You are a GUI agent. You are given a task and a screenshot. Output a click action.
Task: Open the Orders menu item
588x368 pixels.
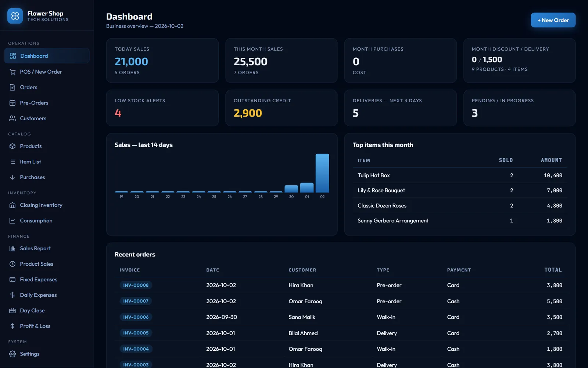click(47, 87)
